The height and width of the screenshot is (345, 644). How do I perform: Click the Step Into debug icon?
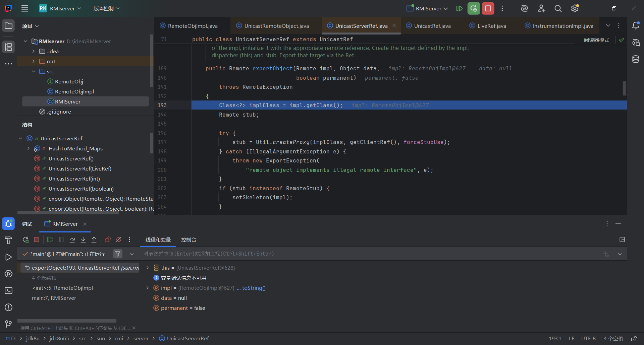click(83, 239)
